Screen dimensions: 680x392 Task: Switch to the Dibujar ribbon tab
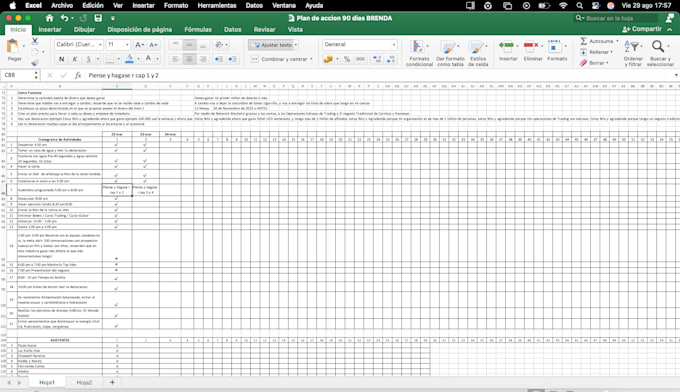tap(84, 29)
